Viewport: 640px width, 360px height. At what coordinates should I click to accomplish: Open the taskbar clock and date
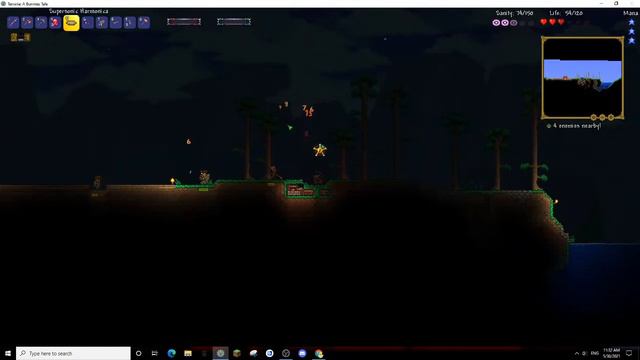[x=611, y=353]
